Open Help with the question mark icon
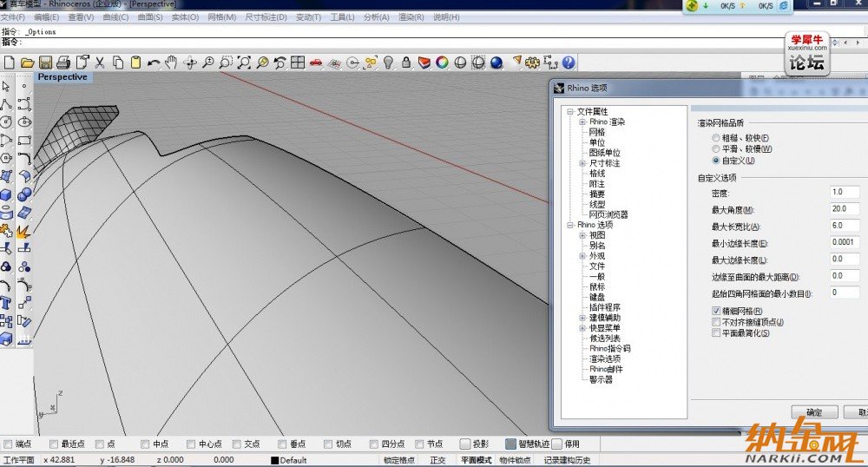The width and height of the screenshot is (868, 467). pyautogui.click(x=569, y=62)
